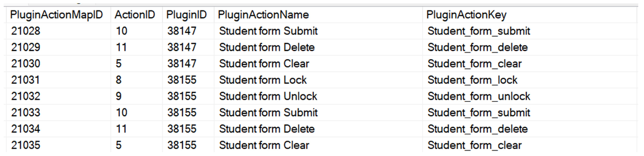
Task: Click the 21035 cell in last row
Action: coord(26,145)
